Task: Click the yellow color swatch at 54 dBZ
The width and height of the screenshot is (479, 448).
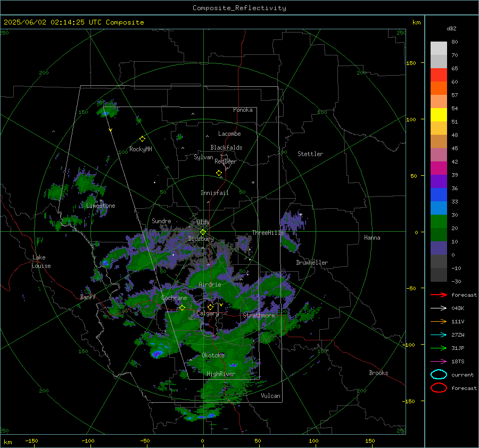Action: [439, 115]
